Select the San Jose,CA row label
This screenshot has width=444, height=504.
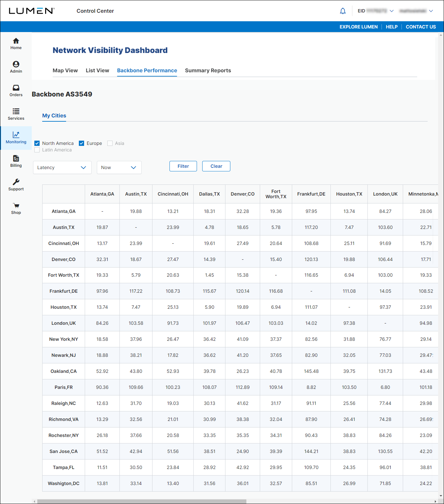(x=63, y=451)
